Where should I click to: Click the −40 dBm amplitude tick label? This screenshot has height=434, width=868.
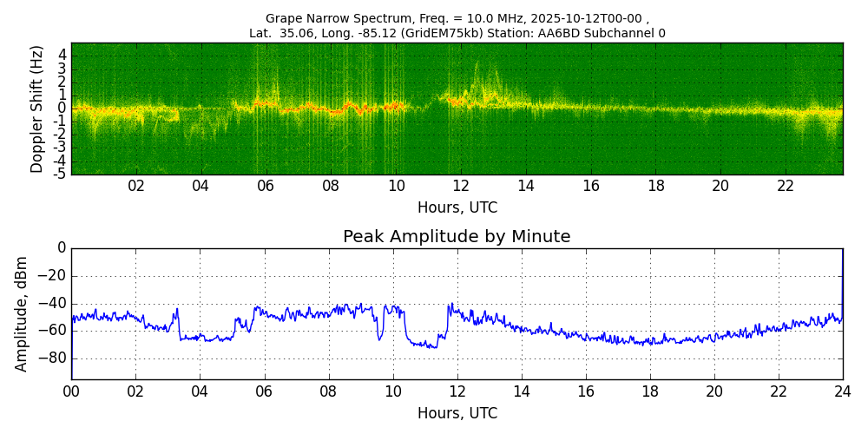coord(54,303)
